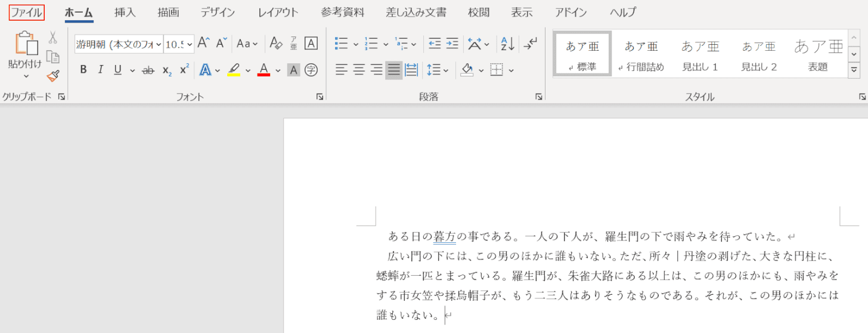868x333 pixels.
Task: Increase font size with grow button
Action: click(204, 43)
